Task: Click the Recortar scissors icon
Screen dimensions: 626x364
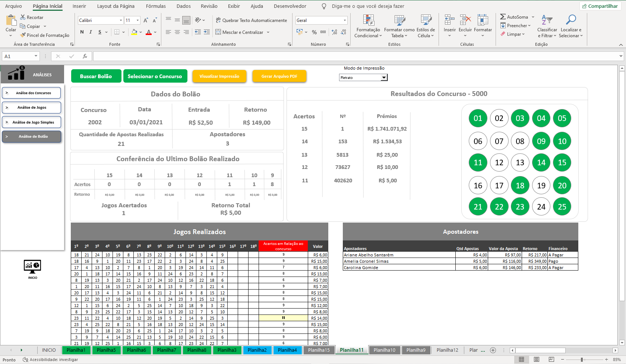Action: pyautogui.click(x=23, y=17)
